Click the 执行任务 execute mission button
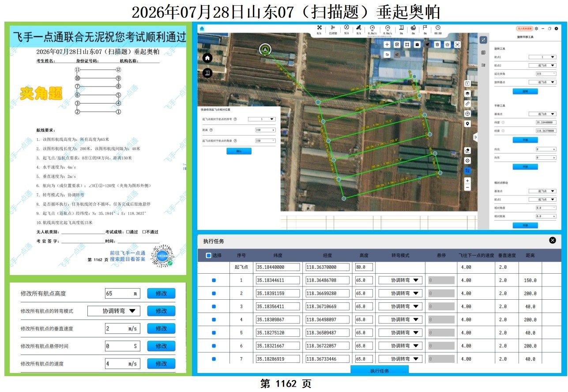Image resolution: width=568 pixels, height=392 pixels. coord(380,370)
